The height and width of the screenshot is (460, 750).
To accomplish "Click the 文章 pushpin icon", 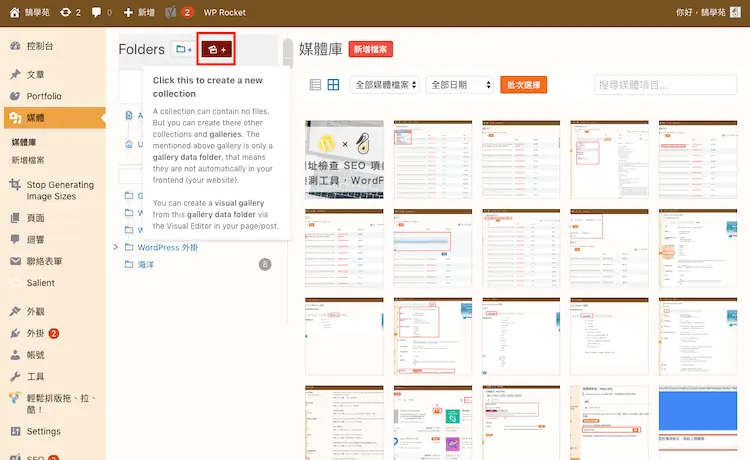I will coord(15,75).
